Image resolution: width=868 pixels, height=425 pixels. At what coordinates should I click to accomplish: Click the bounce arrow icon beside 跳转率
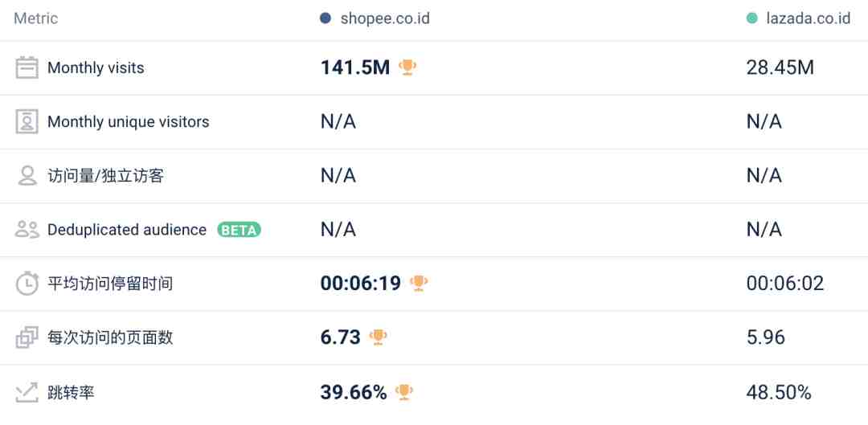[x=27, y=392]
